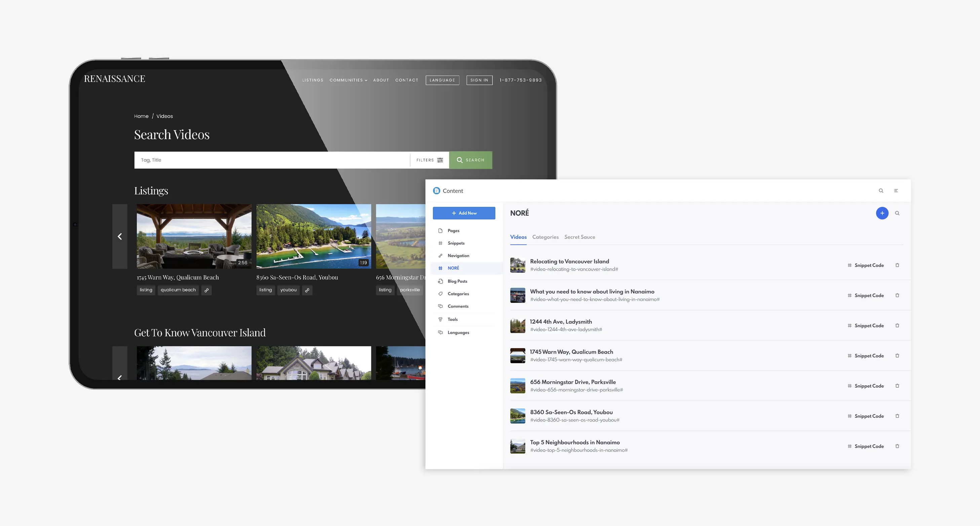Click the Renaissance site logo

(x=114, y=79)
